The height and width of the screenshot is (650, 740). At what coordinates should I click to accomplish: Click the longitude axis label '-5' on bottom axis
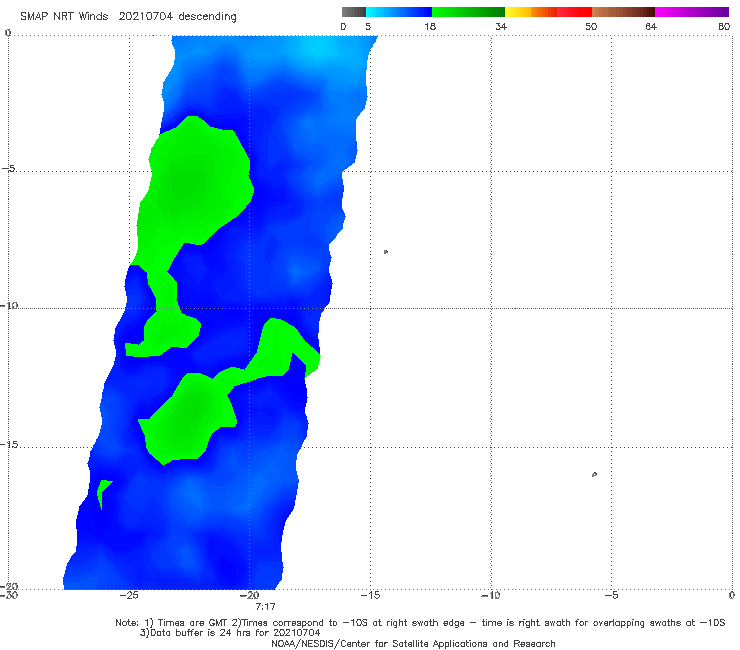611,596
